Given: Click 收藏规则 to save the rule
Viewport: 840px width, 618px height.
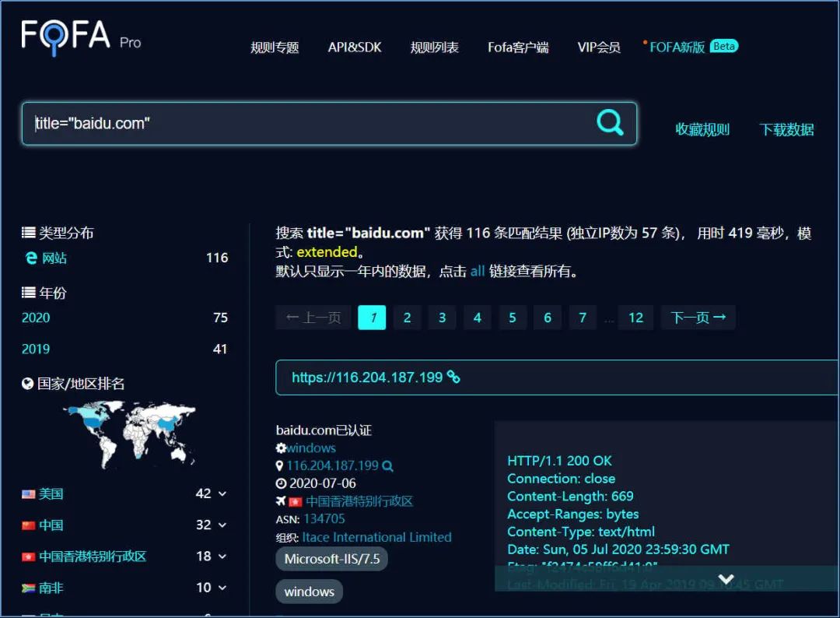Looking at the screenshot, I should pos(702,130).
